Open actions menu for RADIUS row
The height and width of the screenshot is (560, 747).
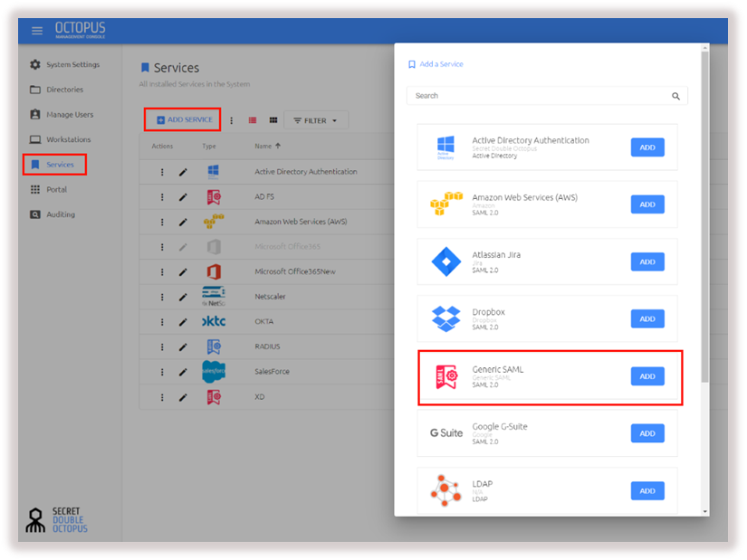(x=162, y=346)
